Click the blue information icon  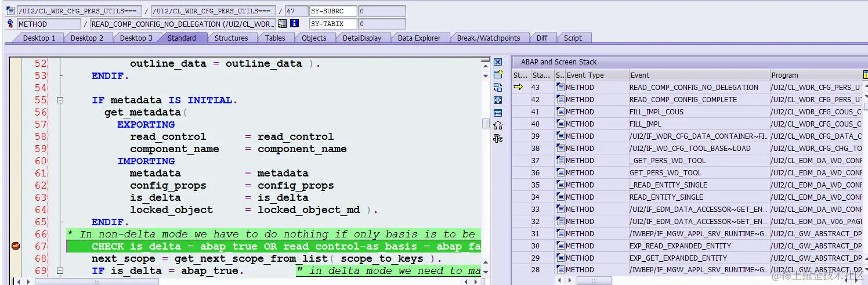click(x=294, y=24)
